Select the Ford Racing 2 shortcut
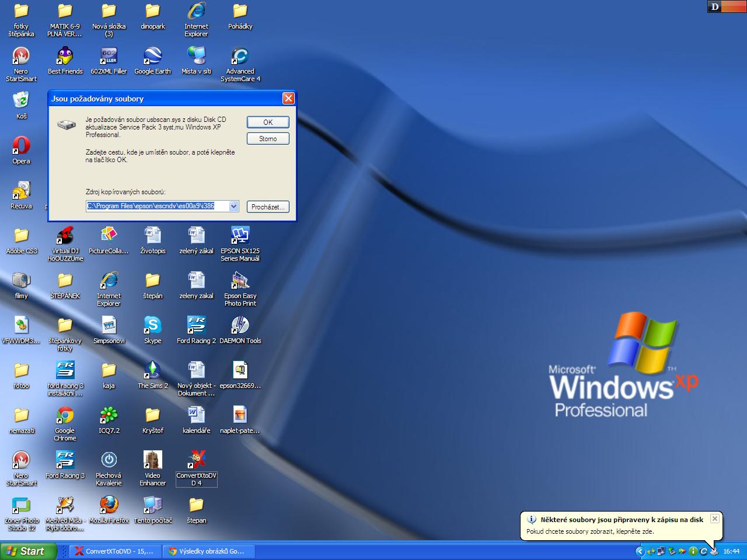Viewport: 747px width, 560px height. [x=197, y=330]
